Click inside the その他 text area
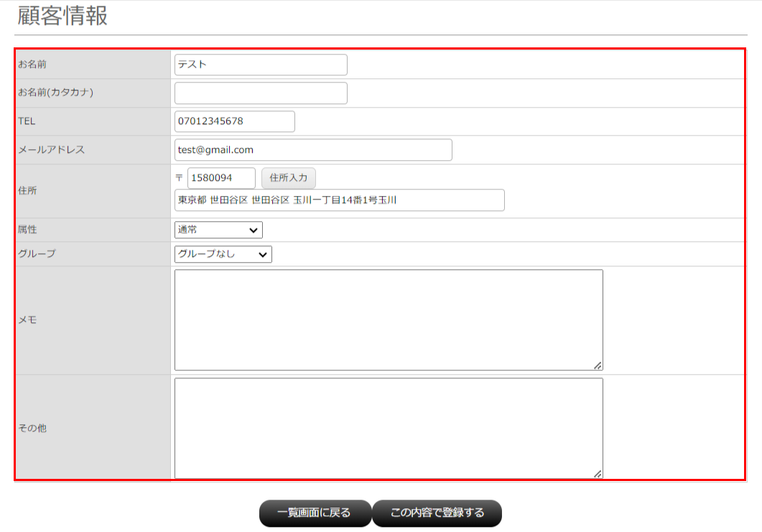762x532 pixels. click(388, 428)
